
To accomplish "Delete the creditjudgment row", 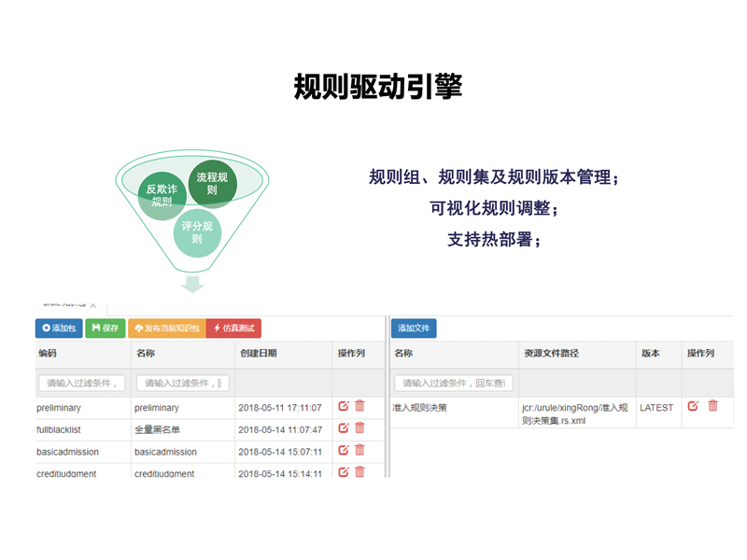I will click(x=359, y=471).
